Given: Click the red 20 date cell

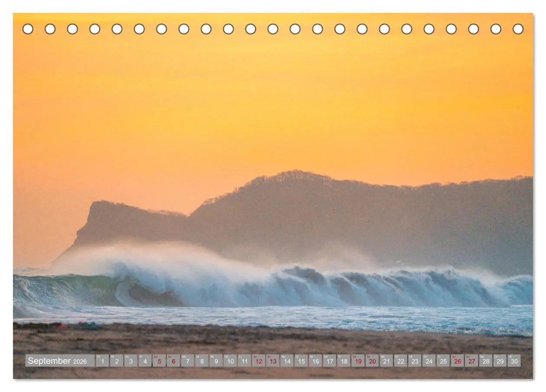Looking at the screenshot, I should pyautogui.click(x=372, y=361).
